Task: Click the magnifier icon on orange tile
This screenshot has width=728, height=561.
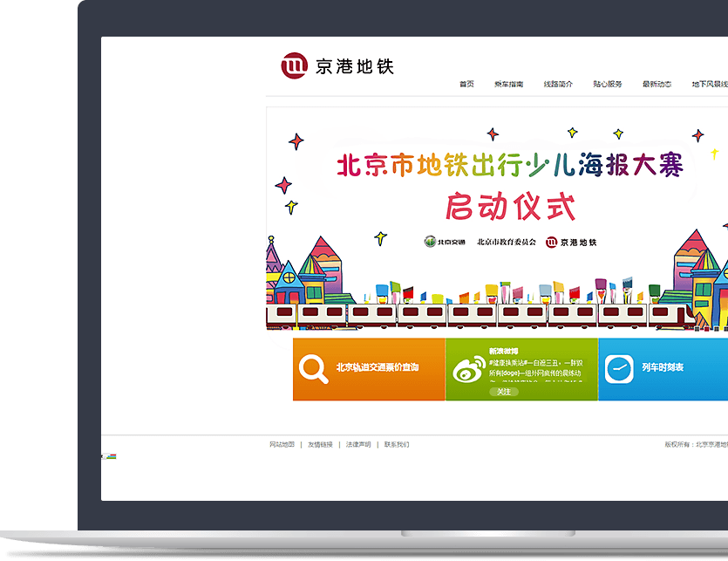Action: point(312,368)
